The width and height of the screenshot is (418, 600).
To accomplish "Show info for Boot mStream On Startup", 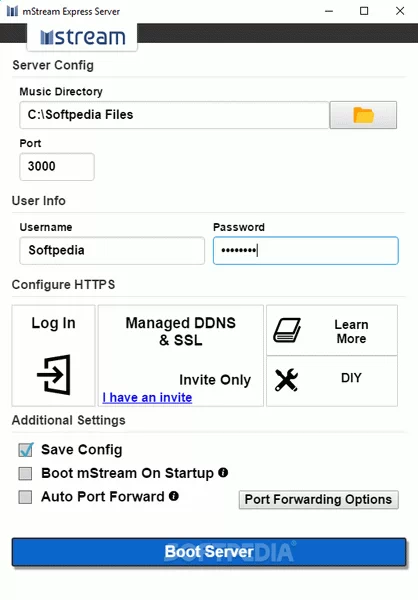I will click(223, 473).
